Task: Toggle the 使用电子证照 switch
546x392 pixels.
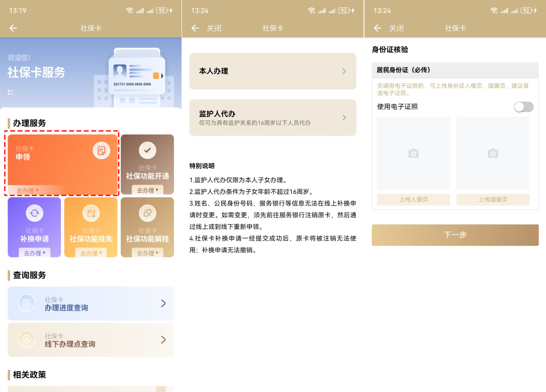Action: [x=523, y=107]
